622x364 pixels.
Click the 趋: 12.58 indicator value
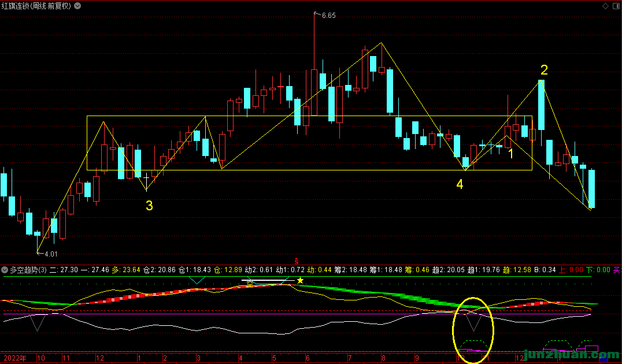(x=517, y=270)
